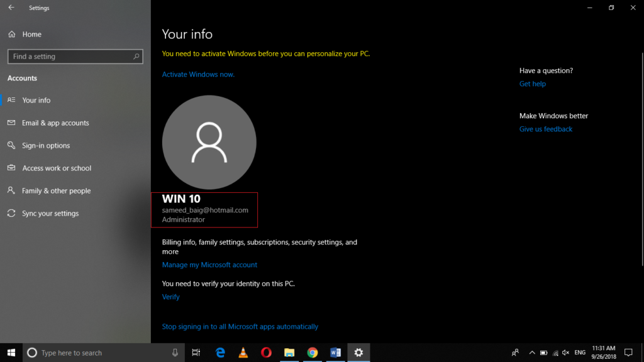Screen dimensions: 644x362
Task: Click the battery status icon
Action: click(x=544, y=353)
